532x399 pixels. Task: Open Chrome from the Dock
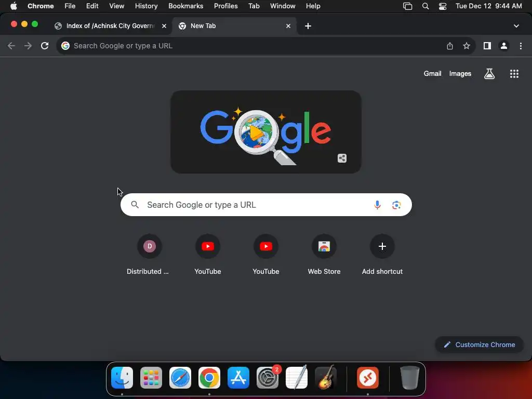tap(209, 378)
